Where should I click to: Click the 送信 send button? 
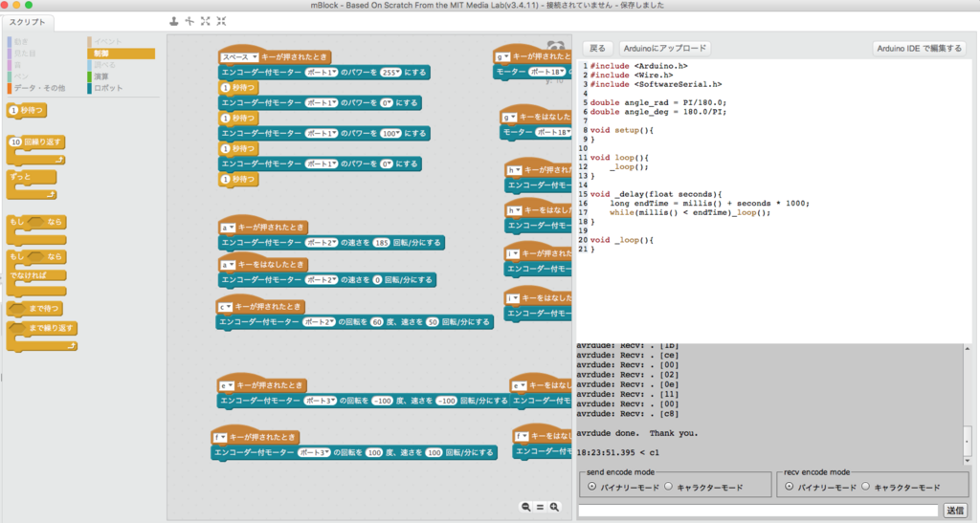pyautogui.click(x=955, y=511)
